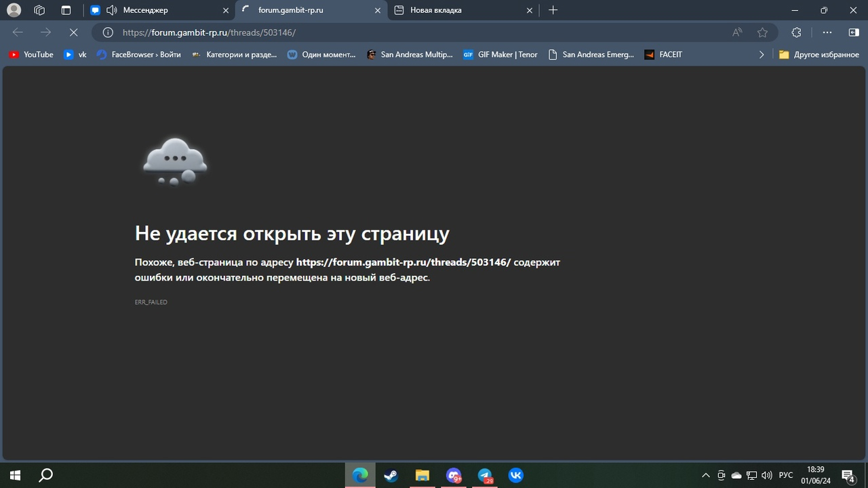Open the browser profile avatar
The height and width of the screenshot is (488, 868).
pyautogui.click(x=14, y=10)
